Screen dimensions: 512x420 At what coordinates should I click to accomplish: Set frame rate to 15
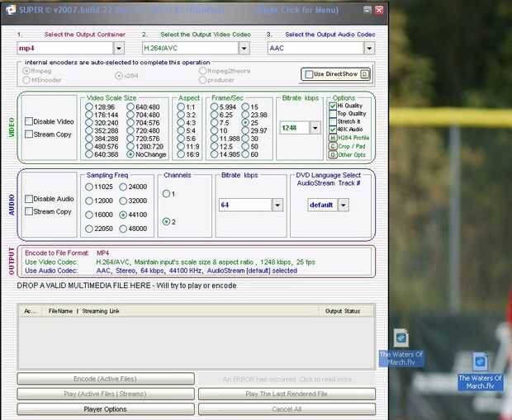point(245,107)
